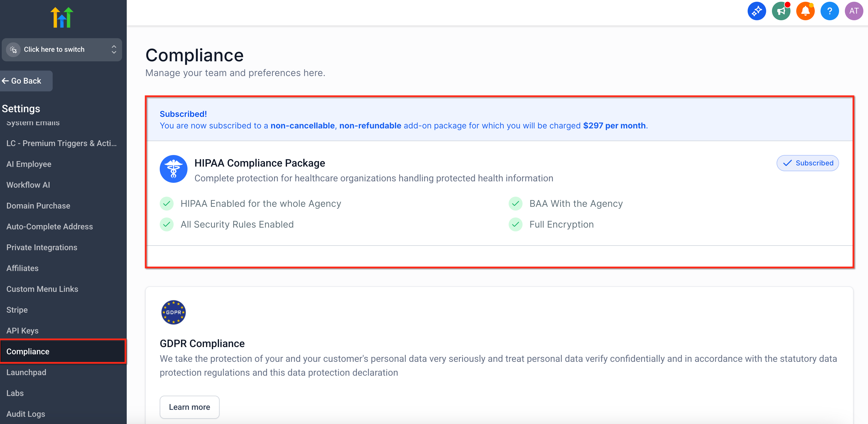Click the arrows logo in sidebar
Screen dimensions: 868x424
pyautogui.click(x=62, y=18)
